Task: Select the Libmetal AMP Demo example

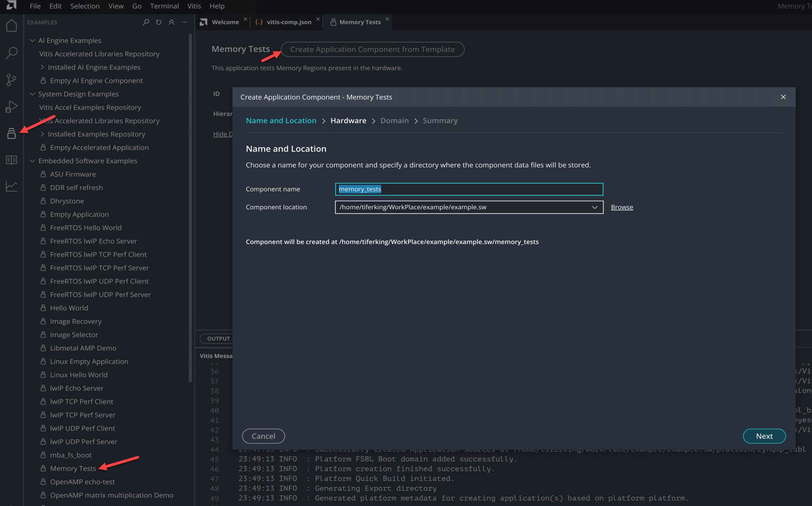Action: (x=83, y=348)
